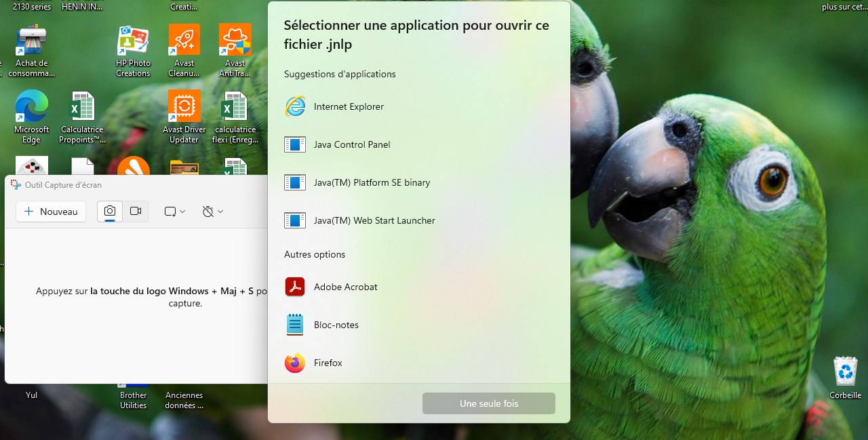The height and width of the screenshot is (440, 868).
Task: Select Java Control Panel app icon
Action: click(295, 144)
